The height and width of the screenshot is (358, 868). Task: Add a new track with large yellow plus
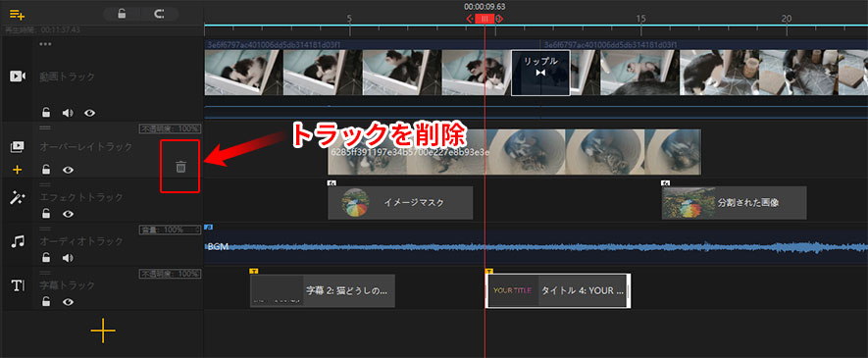tap(103, 331)
